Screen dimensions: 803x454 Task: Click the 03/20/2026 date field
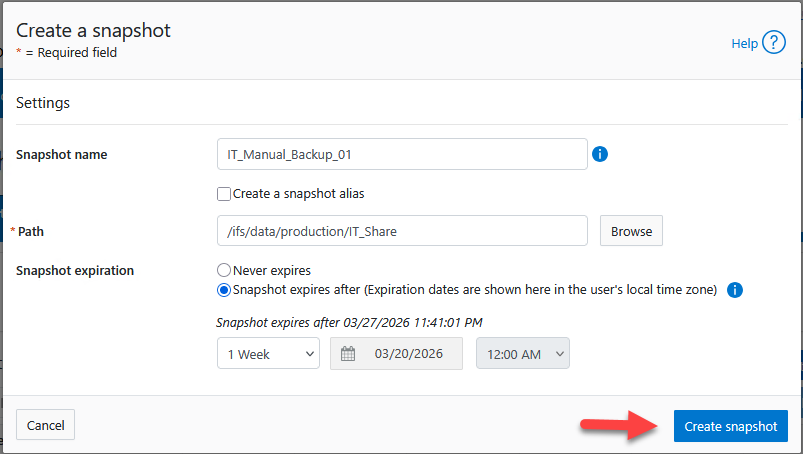click(396, 353)
